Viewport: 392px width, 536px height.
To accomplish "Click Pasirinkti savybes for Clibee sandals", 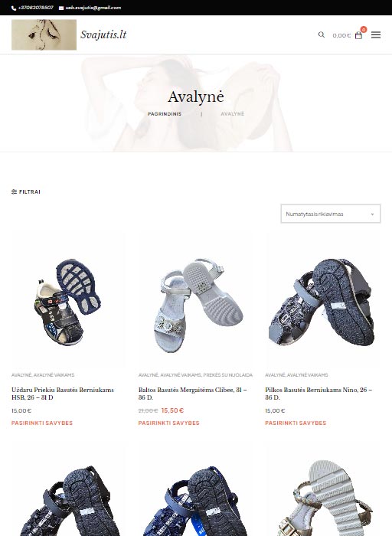I will [169, 423].
